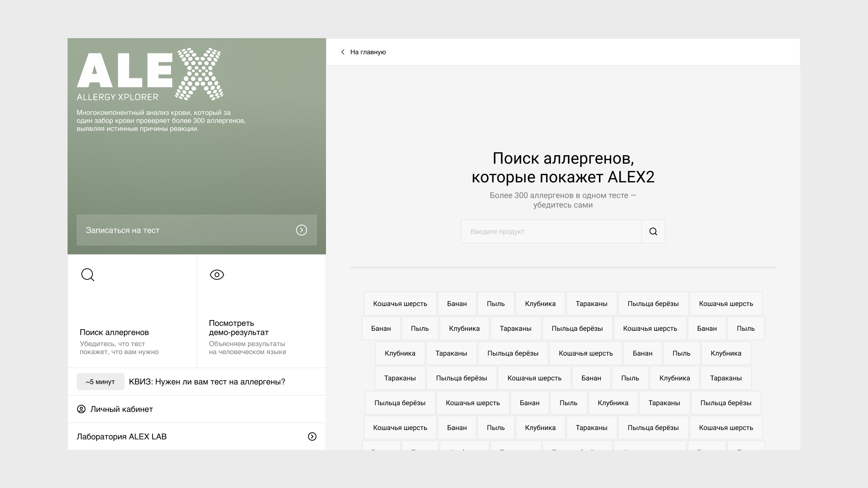Select Клубника tag in the second tag row
Screen dimensions: 868x488
[464, 329]
